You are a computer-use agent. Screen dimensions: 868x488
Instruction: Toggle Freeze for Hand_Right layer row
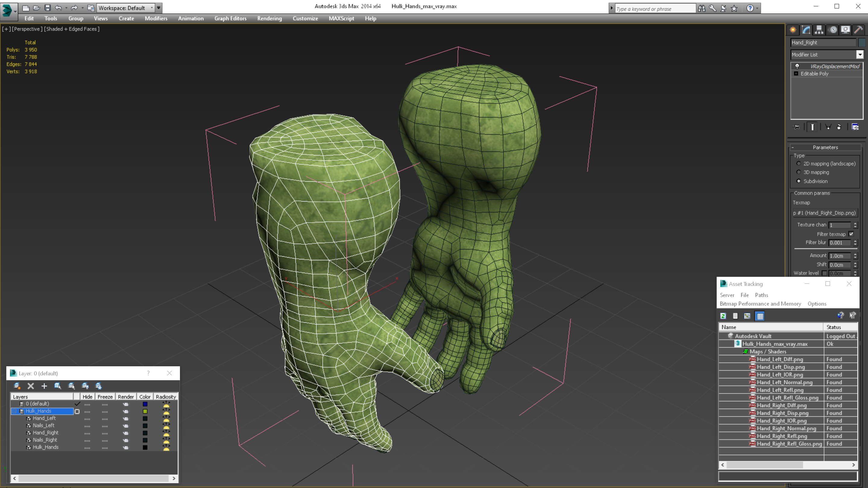pos(105,433)
